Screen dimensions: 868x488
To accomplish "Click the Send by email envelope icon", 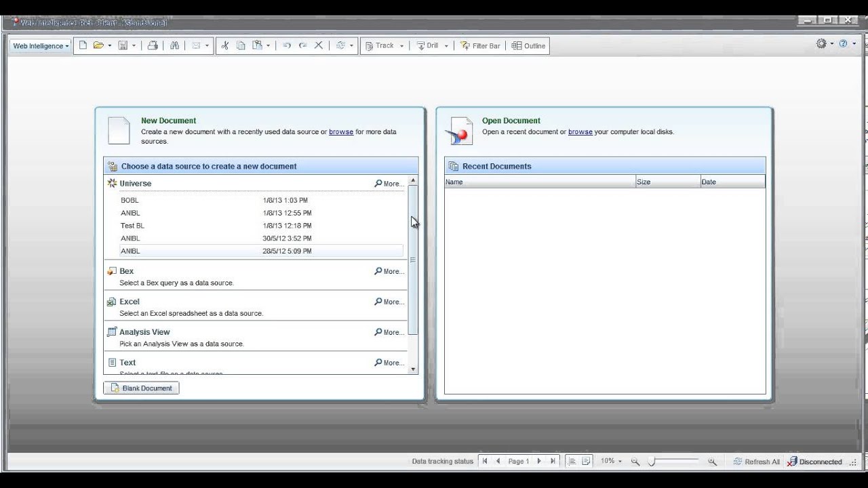I will coord(196,45).
